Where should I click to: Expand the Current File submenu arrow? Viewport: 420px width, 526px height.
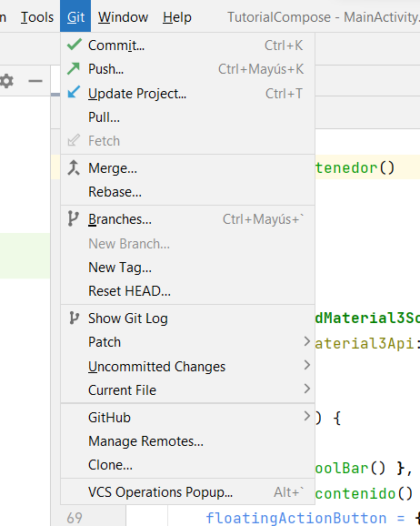(306, 389)
